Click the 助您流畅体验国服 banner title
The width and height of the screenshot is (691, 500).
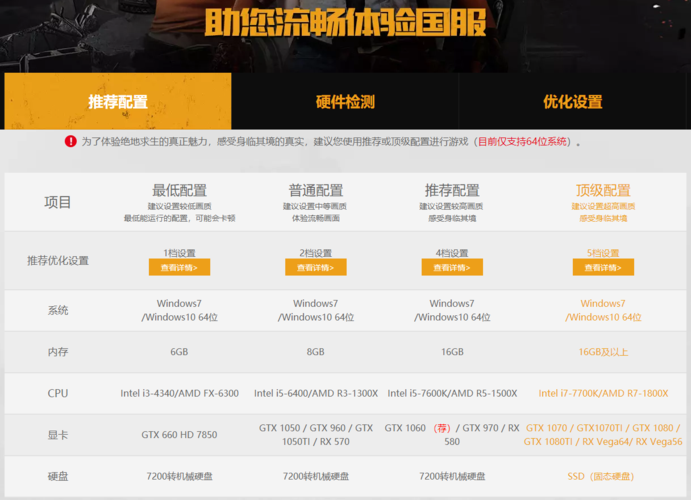[x=345, y=22]
